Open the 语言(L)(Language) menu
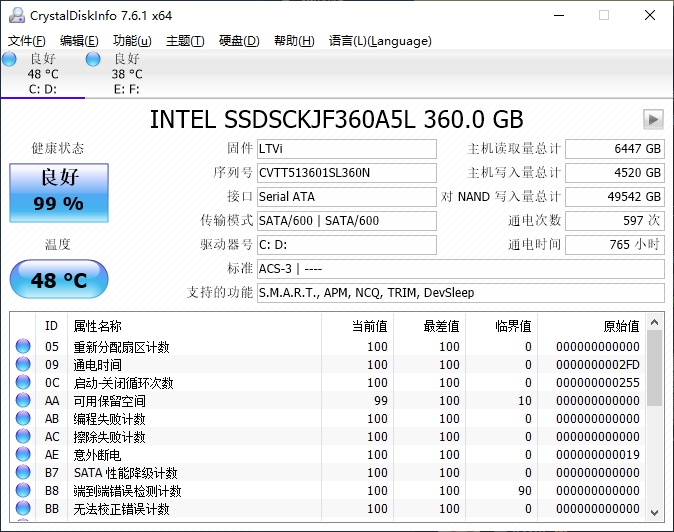 tap(380, 41)
